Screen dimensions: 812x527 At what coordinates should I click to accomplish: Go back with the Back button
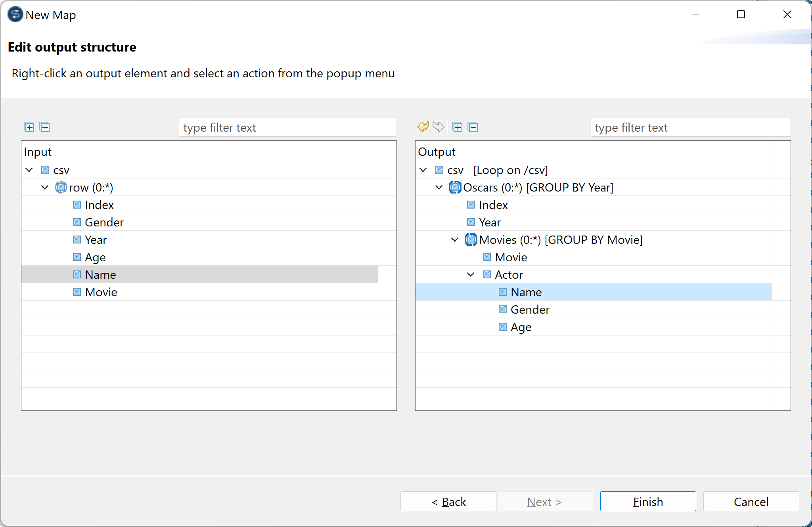[448, 502]
